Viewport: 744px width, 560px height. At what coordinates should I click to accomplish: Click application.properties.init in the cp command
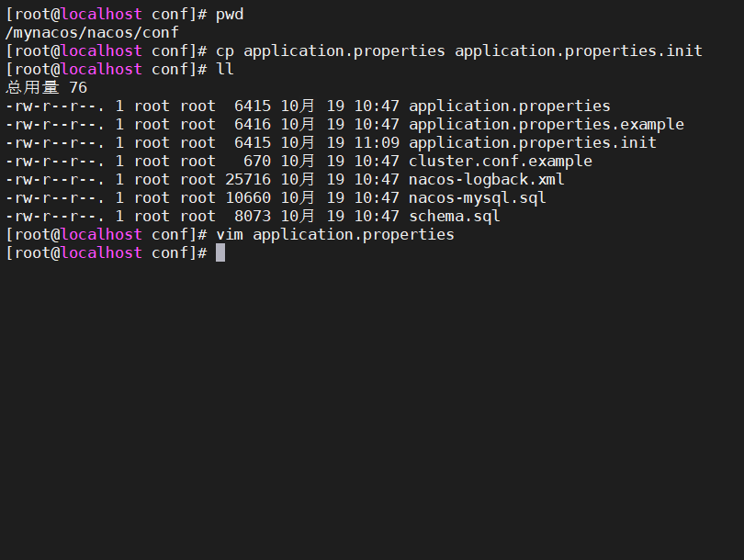(x=579, y=50)
